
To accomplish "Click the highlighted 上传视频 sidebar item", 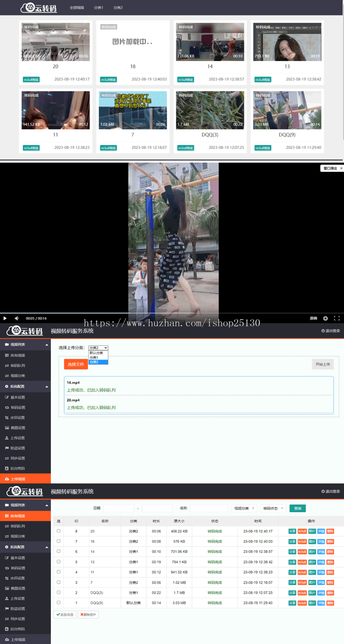I will (x=25, y=479).
